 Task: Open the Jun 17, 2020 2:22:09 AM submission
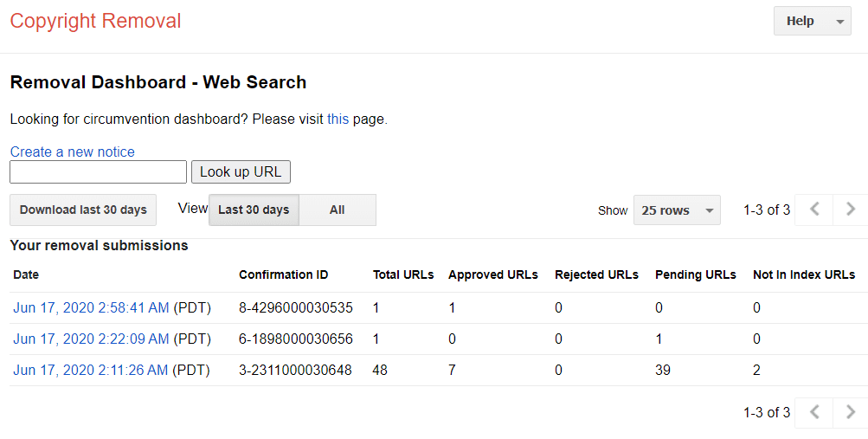[91, 339]
